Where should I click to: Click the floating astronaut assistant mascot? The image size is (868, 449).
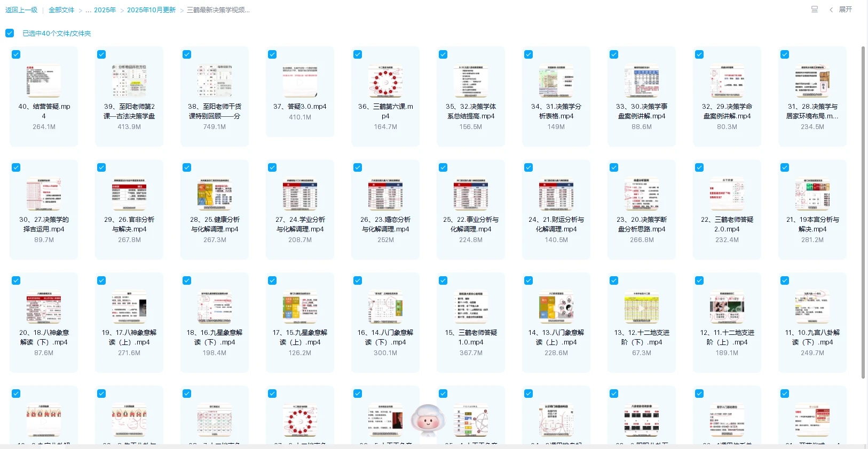click(428, 420)
